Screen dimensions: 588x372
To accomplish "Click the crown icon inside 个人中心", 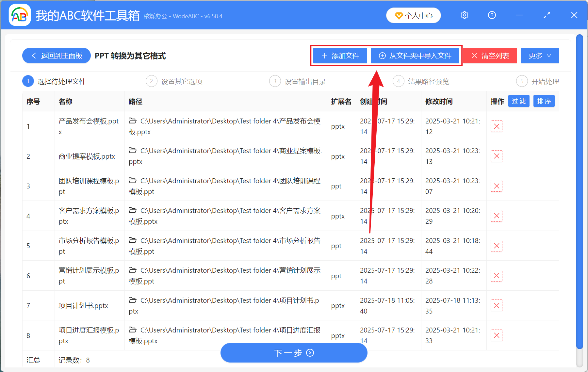I will point(399,15).
